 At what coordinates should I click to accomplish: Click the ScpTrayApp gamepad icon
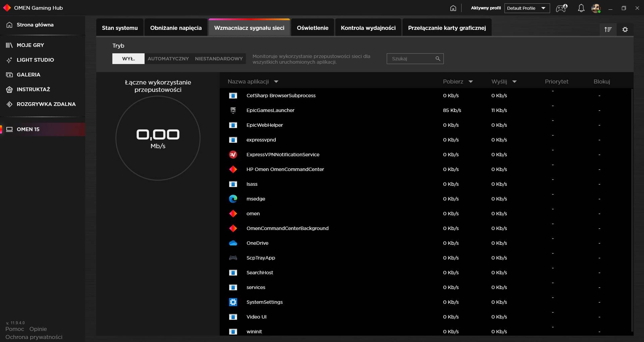[x=233, y=258]
